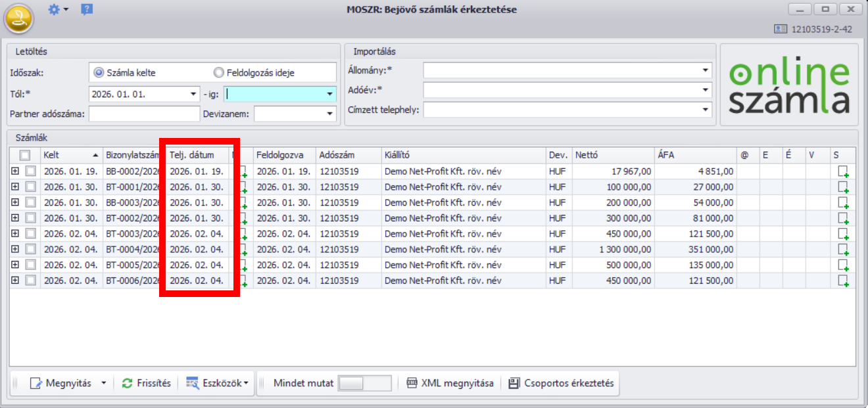Open XML with XML megnyitása
The width and height of the screenshot is (868, 408).
pos(450,383)
